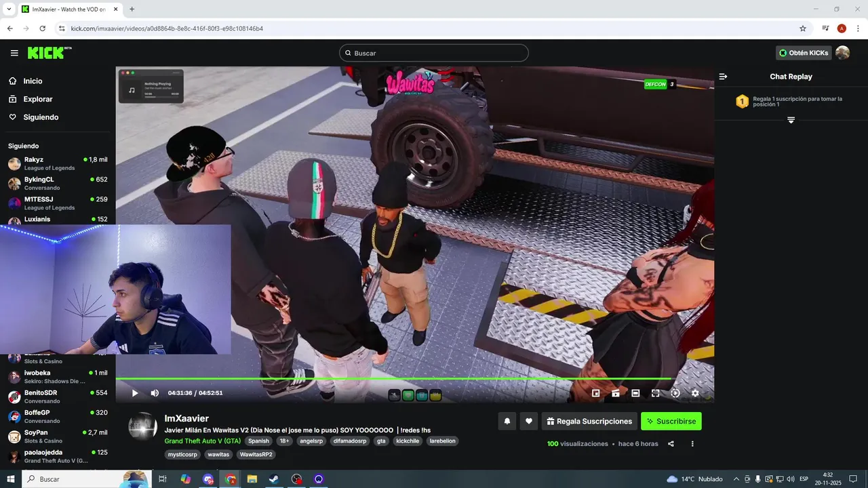The image size is (868, 488).
Task: Enter fullscreen mode
Action: pyautogui.click(x=656, y=393)
